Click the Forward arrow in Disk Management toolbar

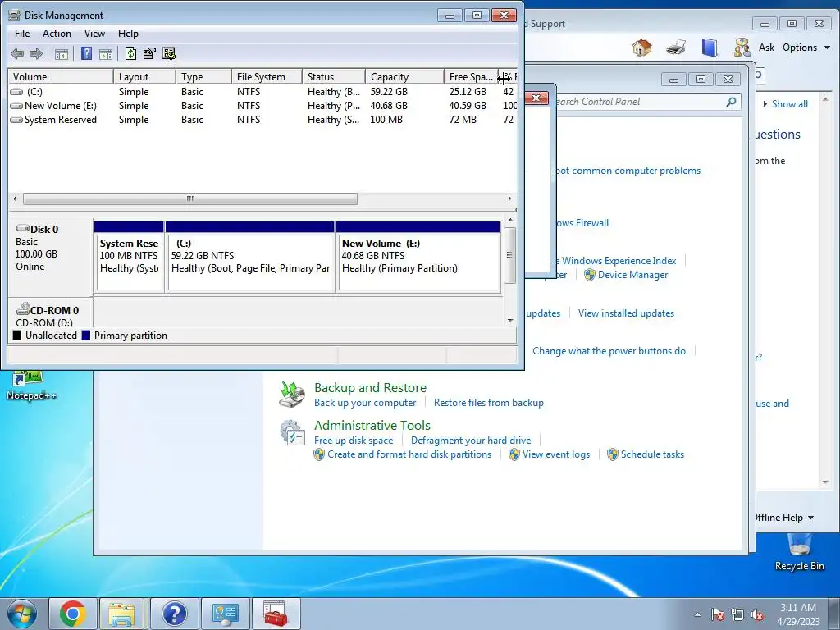36,53
